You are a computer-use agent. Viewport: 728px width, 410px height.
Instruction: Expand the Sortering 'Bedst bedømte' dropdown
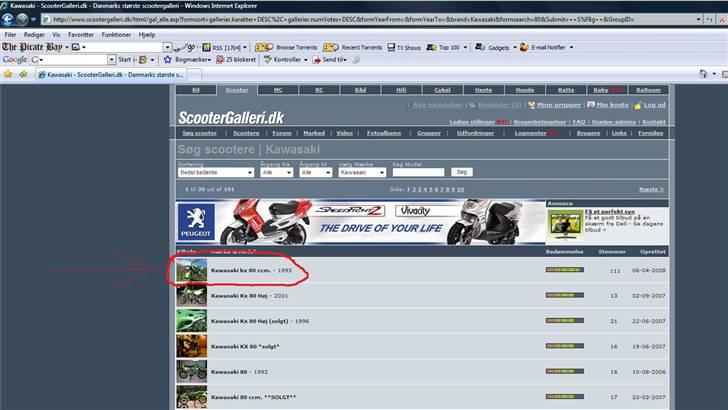[x=216, y=172]
